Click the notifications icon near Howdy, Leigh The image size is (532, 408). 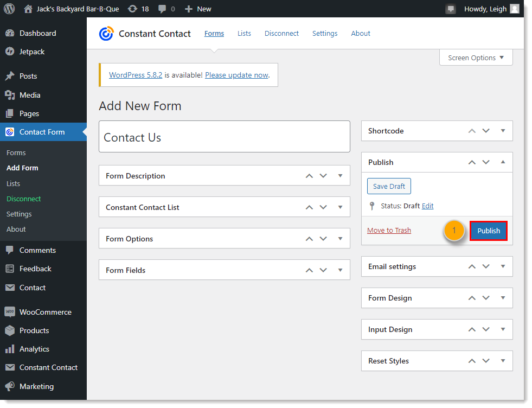451,9
